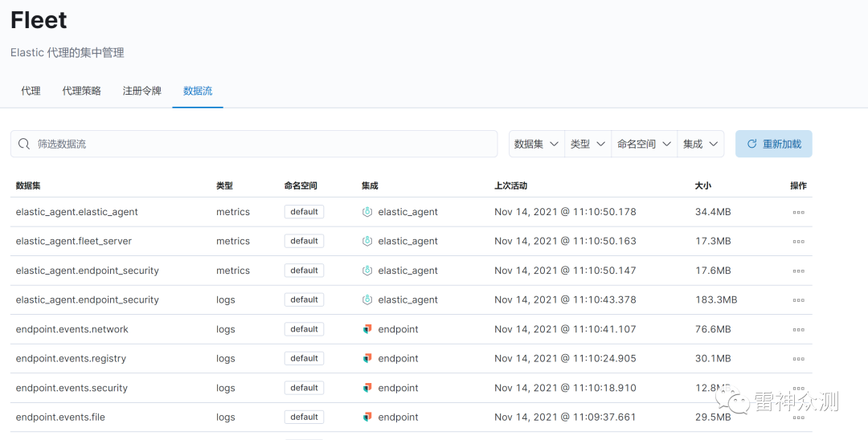Open actions menu for elastic_agent.elastic_agent row
This screenshot has height=440, width=868.
tap(798, 212)
